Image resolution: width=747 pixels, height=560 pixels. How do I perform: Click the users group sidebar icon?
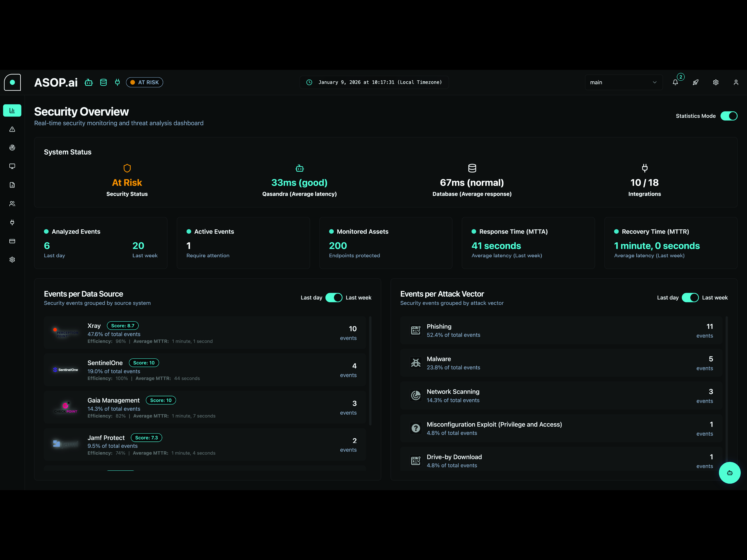point(12,204)
